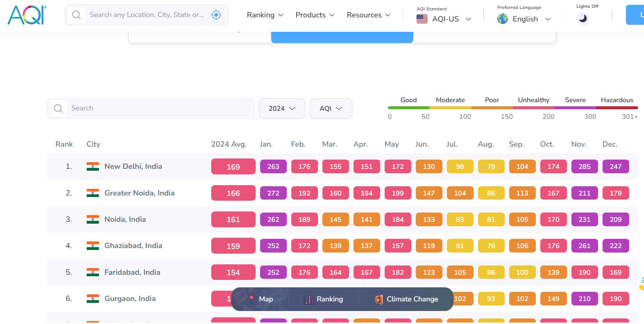Click the search icon in city filter box
This screenshot has width=644, height=324.
click(x=58, y=108)
